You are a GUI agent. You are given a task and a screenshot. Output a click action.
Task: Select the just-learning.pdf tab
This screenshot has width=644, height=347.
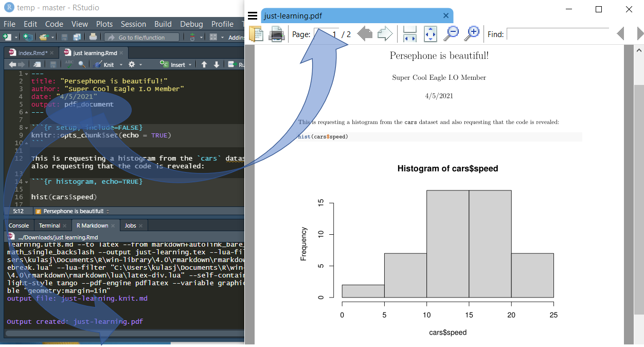[x=357, y=15]
